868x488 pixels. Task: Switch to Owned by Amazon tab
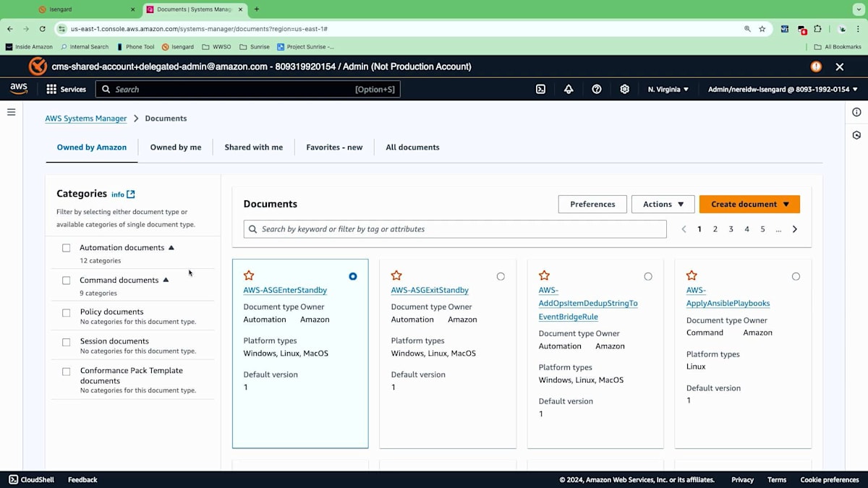tap(92, 147)
